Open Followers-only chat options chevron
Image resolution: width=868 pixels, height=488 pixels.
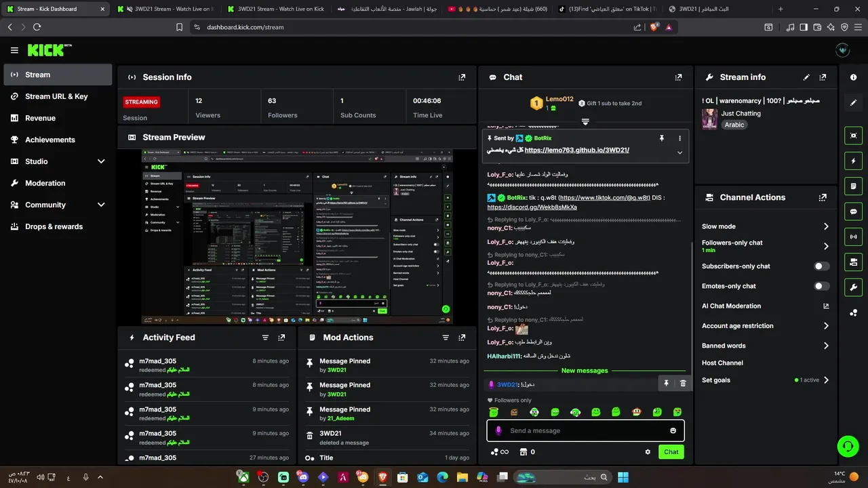(826, 246)
